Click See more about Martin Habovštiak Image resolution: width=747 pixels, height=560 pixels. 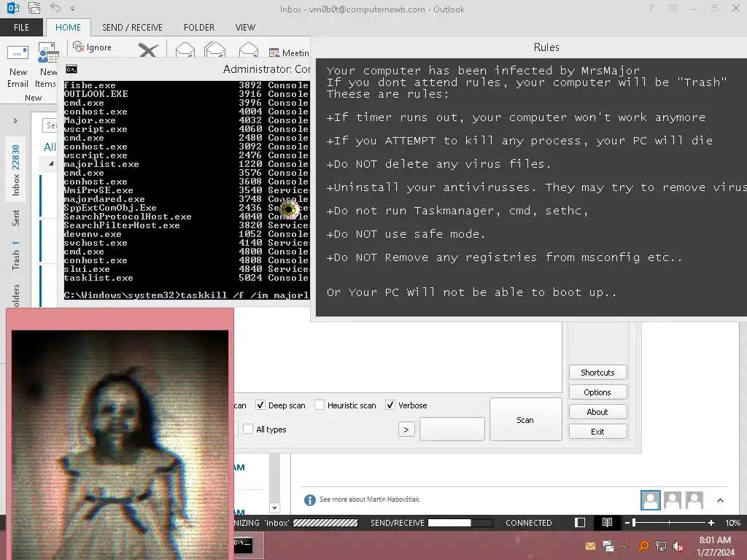pyautogui.click(x=370, y=499)
